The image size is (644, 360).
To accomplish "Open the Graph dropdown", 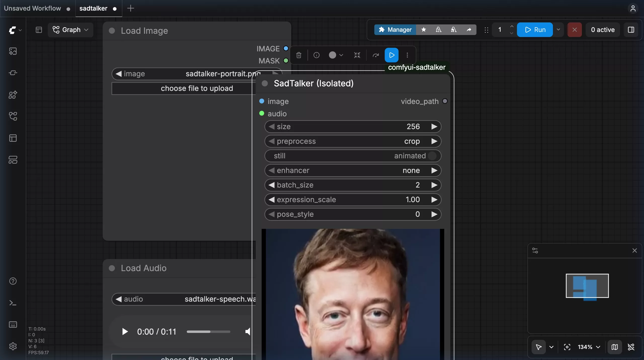I will pos(70,30).
